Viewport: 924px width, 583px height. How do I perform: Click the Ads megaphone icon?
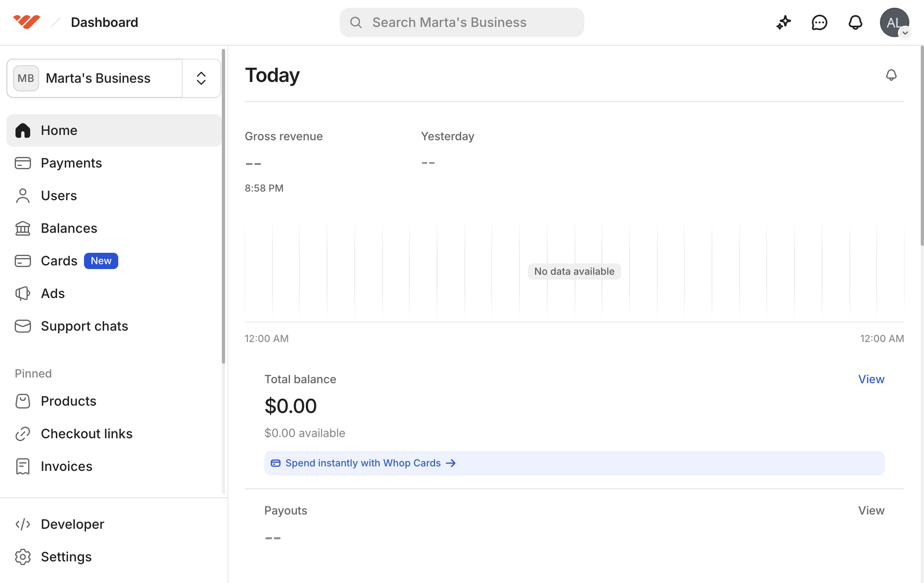pos(23,294)
